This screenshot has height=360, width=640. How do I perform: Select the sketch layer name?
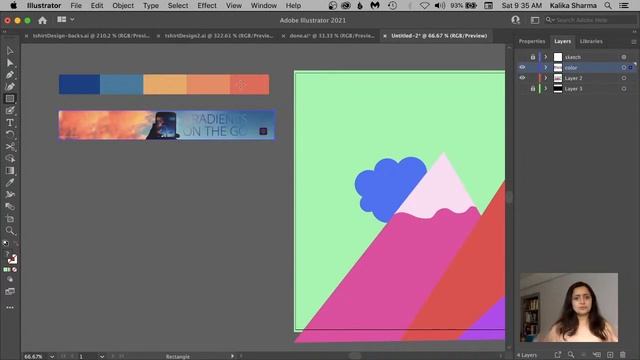(x=573, y=57)
